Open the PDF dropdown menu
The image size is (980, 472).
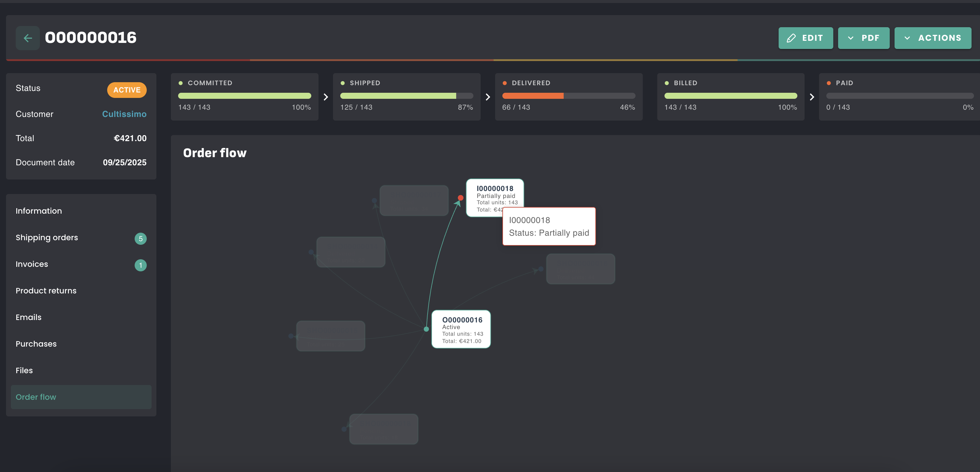pos(863,38)
